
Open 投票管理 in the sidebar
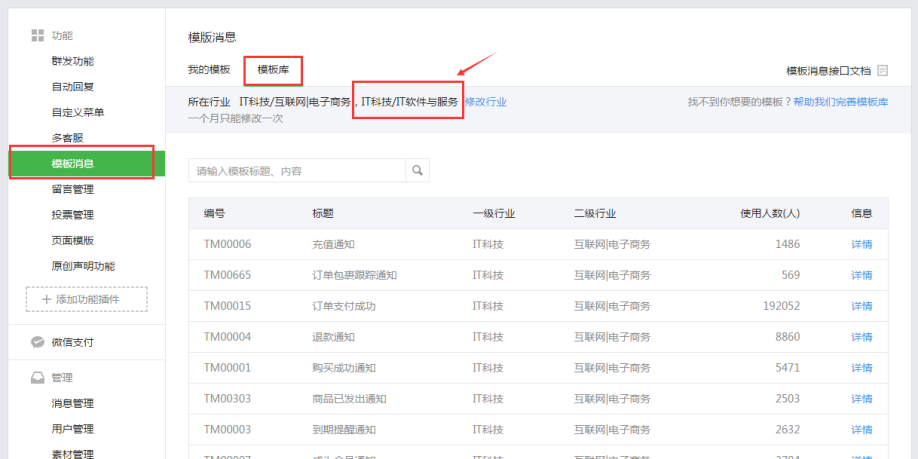[72, 214]
